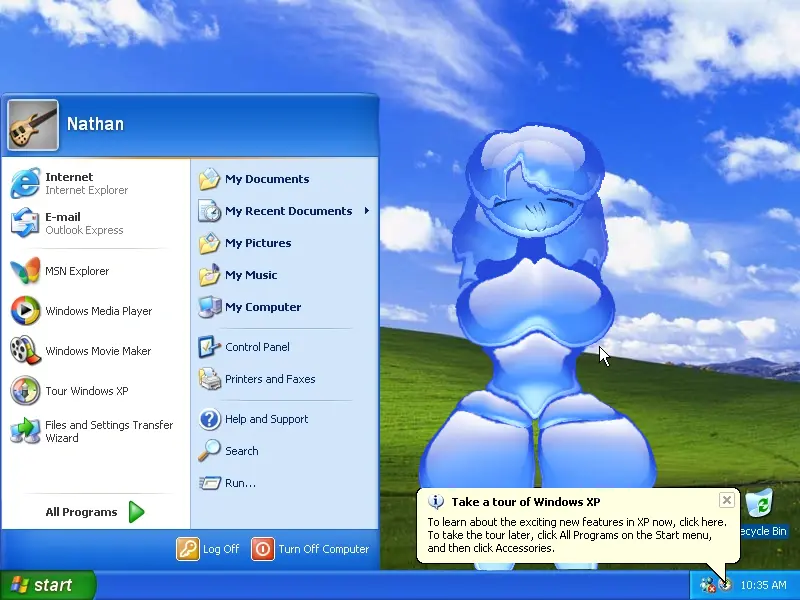
Task: Open Tour Windows XP icon
Action: [25, 391]
